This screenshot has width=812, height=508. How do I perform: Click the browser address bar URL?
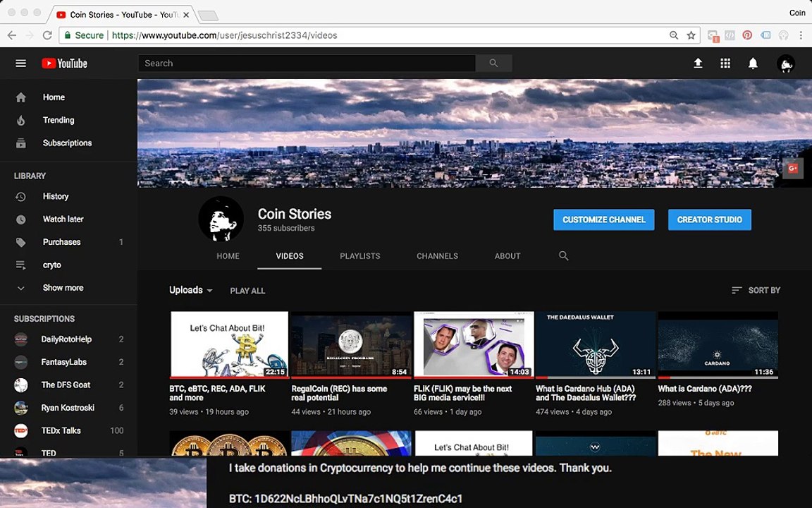(x=224, y=35)
